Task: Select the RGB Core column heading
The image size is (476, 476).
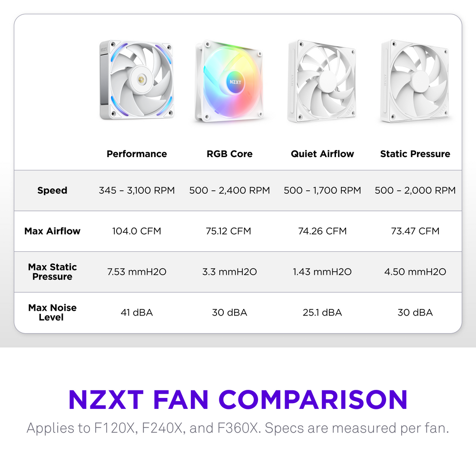Action: pos(229,154)
